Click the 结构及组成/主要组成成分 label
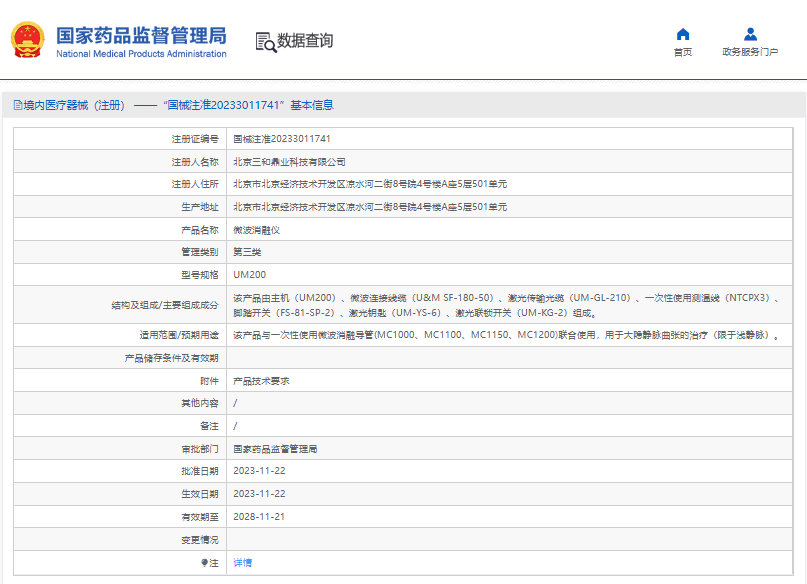Screen dimensions: 807x584 [x=165, y=305]
